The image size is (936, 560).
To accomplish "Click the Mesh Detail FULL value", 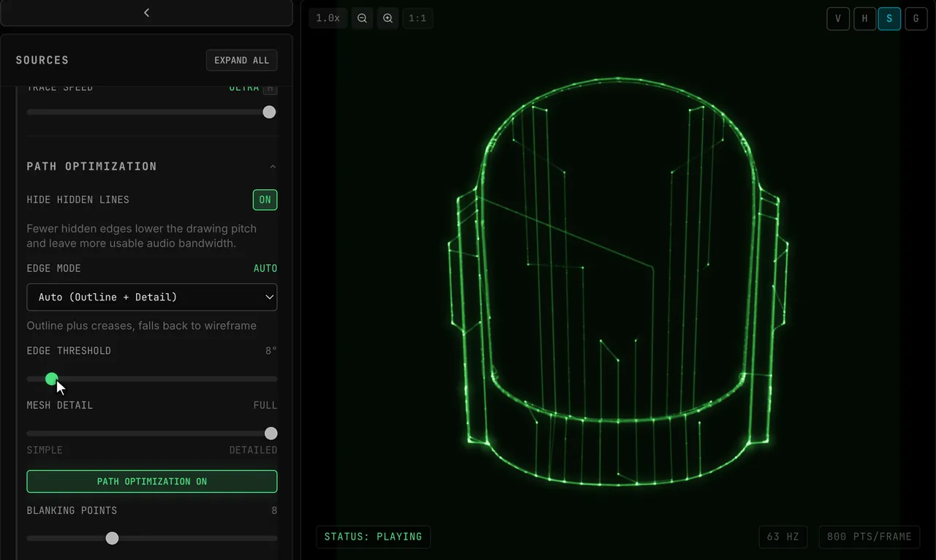I will (265, 405).
